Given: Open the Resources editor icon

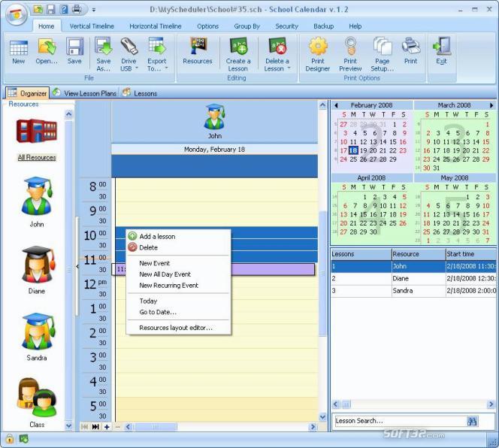Looking at the screenshot, I should click(x=198, y=47).
